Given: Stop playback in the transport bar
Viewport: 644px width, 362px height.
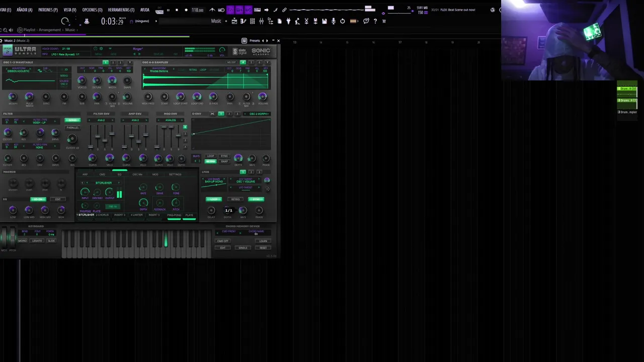Looking at the screenshot, I should point(177,10).
